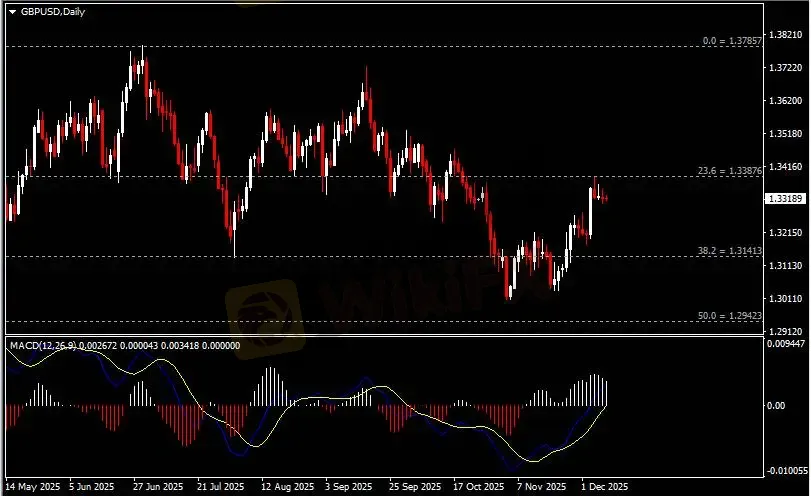Click the current price tag 1.33189

click(x=785, y=199)
